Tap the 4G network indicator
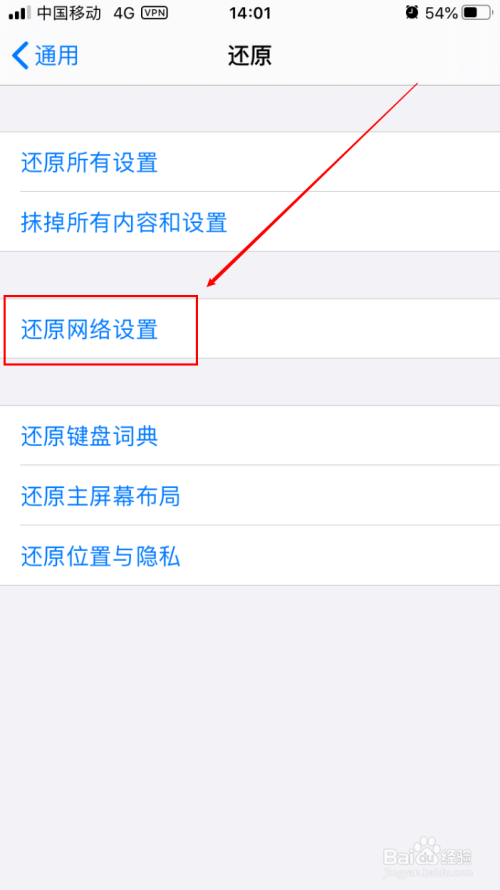Image resolution: width=500 pixels, height=890 pixels. click(124, 12)
